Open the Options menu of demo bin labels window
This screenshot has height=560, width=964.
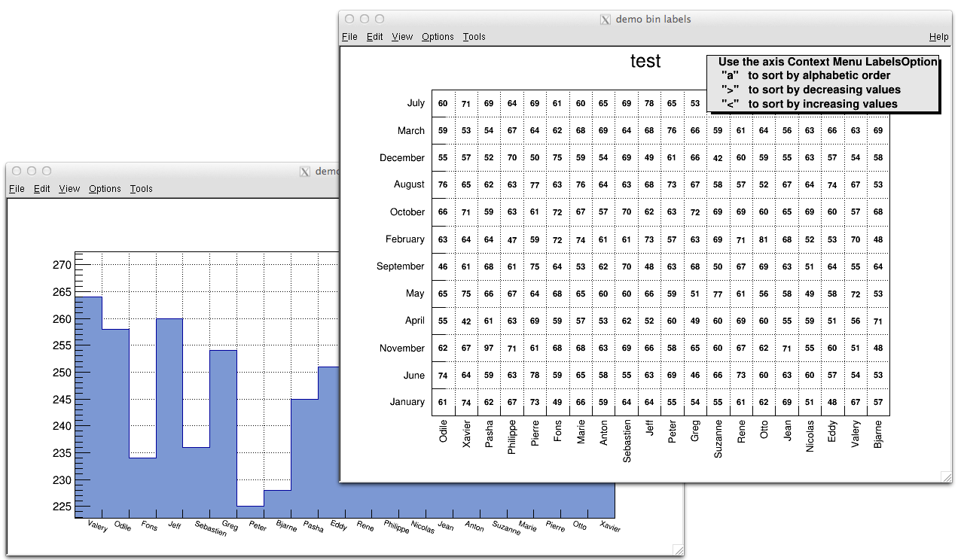(x=437, y=36)
